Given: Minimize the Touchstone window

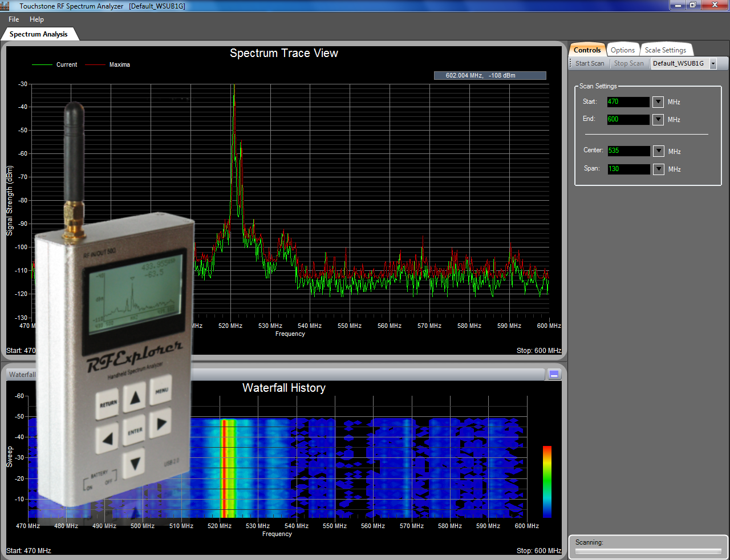Looking at the screenshot, I should pyautogui.click(x=678, y=5).
